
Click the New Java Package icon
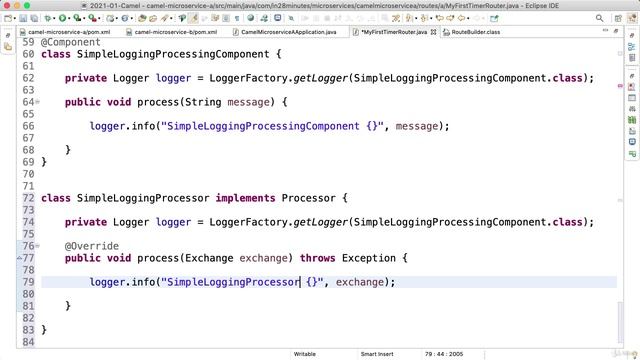click(x=111, y=18)
